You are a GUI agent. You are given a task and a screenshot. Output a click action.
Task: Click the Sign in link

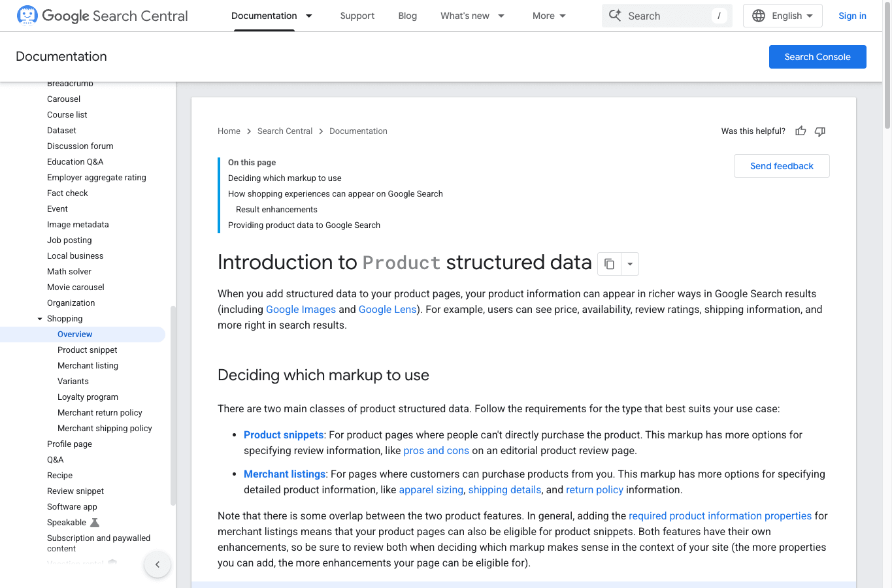(852, 16)
